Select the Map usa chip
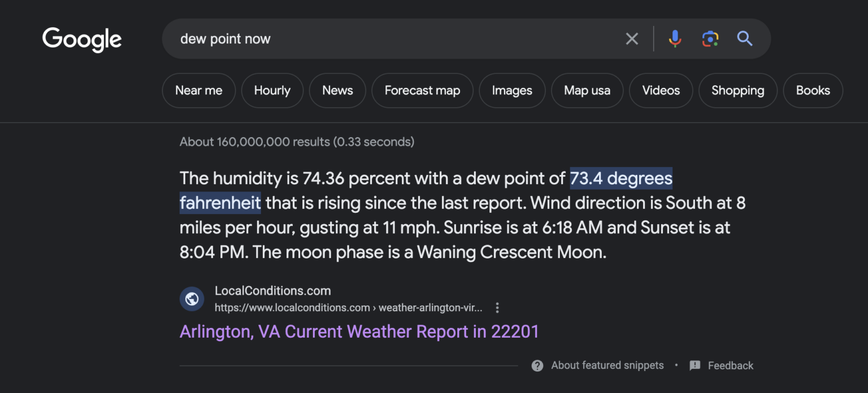The image size is (868, 393). coord(587,90)
